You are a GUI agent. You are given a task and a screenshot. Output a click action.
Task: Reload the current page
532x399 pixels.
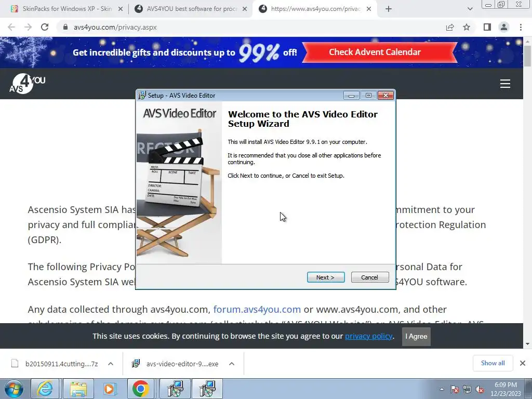click(45, 27)
